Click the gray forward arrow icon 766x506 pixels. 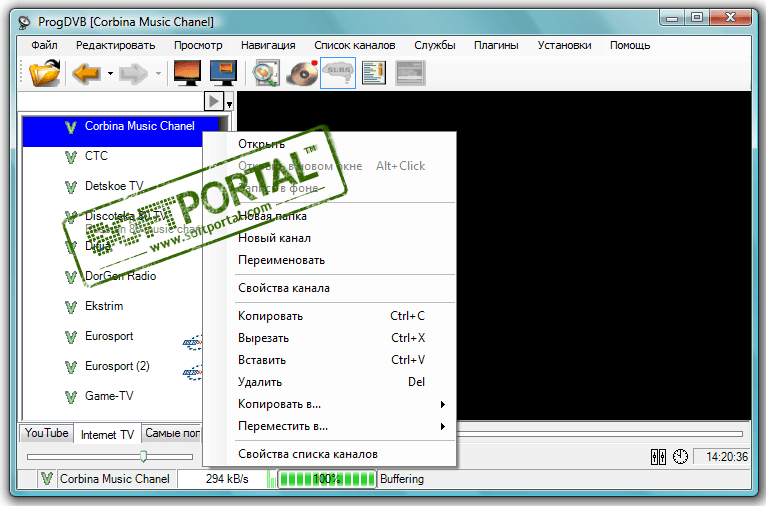pyautogui.click(x=133, y=74)
